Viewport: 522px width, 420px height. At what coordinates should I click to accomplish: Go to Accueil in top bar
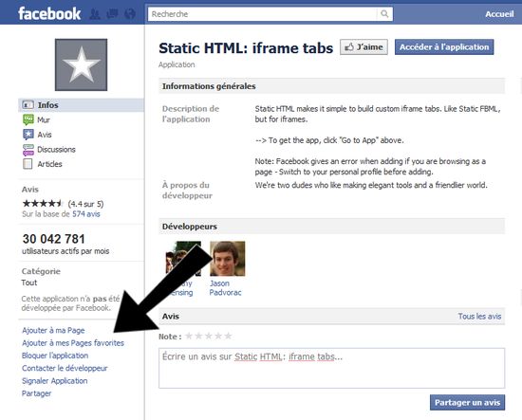pyautogui.click(x=499, y=14)
